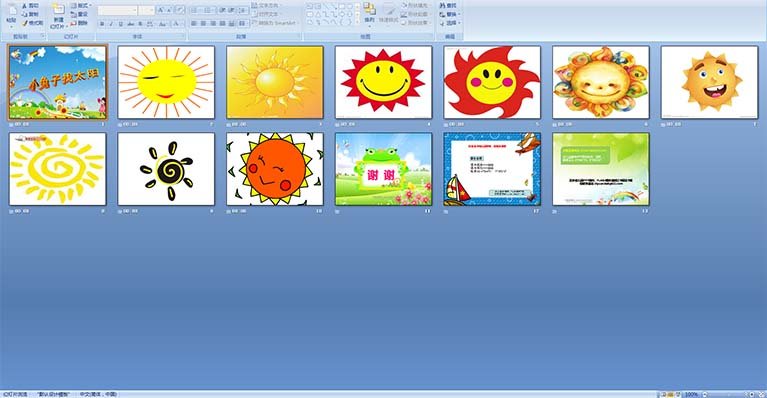Open the Shape Effects dropdown
Viewport: 767px width, 398px height.
[x=415, y=23]
